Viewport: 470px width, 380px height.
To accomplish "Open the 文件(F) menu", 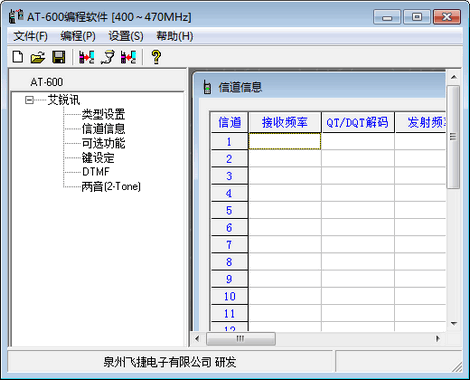I will [x=30, y=36].
